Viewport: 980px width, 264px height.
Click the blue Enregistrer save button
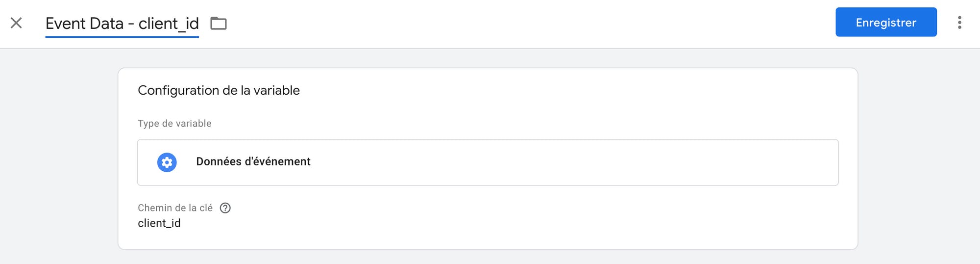click(x=886, y=22)
